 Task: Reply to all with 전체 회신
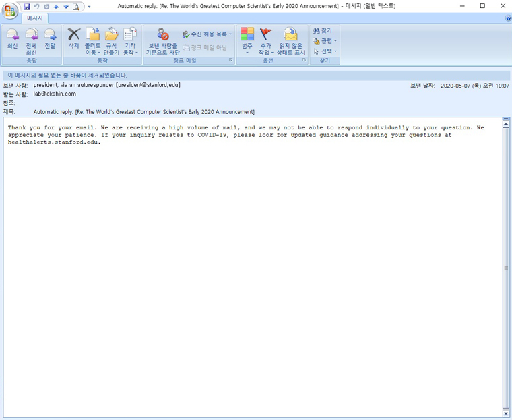coord(32,42)
